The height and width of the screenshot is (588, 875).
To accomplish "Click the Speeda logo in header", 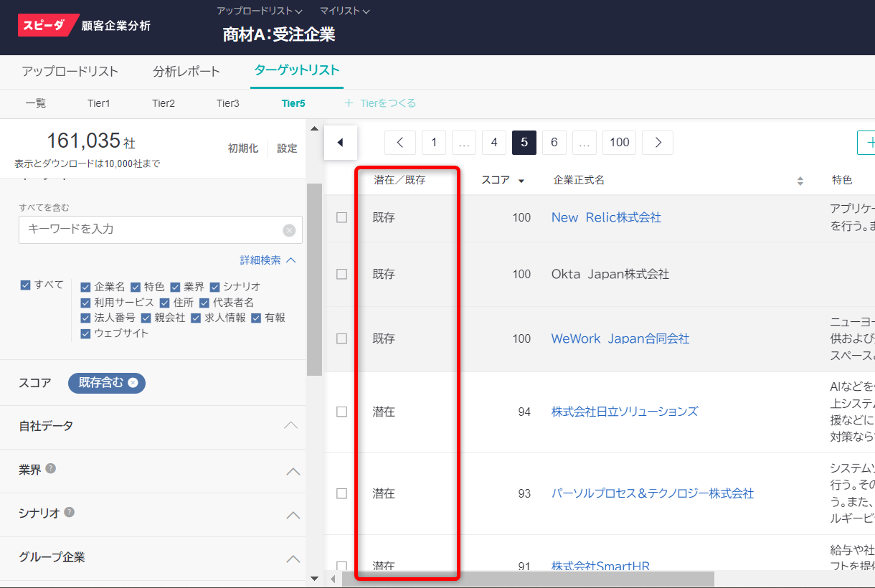I will click(47, 26).
